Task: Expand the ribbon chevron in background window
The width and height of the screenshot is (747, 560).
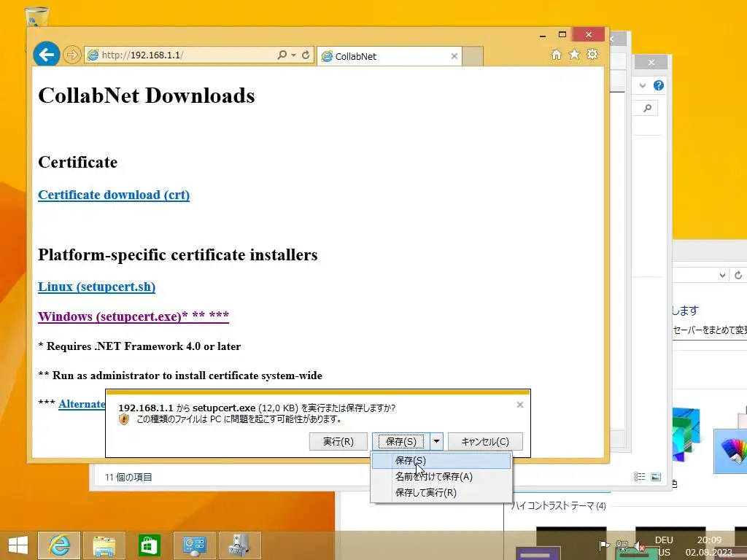Action: tap(643, 86)
